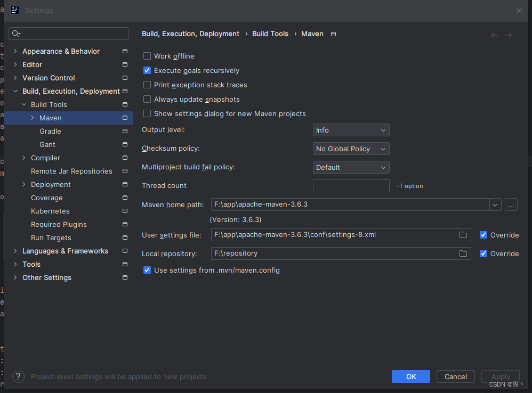Click the breadcrumb project-level icon after Maven
This screenshot has width=532, height=393.
(334, 34)
